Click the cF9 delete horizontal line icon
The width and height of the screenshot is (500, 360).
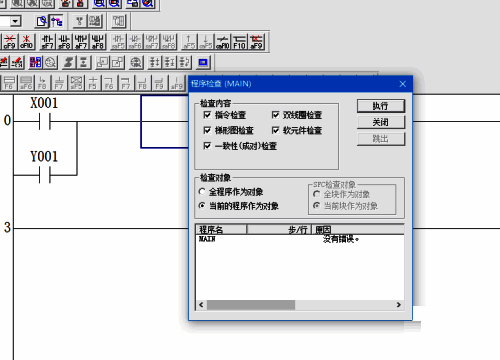pos(9,42)
